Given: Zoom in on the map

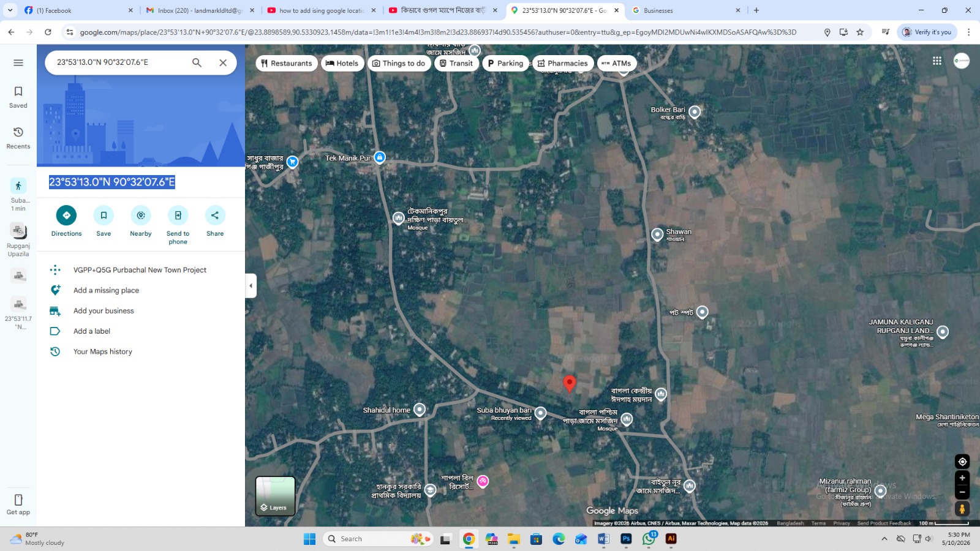Looking at the screenshot, I should 962,478.
